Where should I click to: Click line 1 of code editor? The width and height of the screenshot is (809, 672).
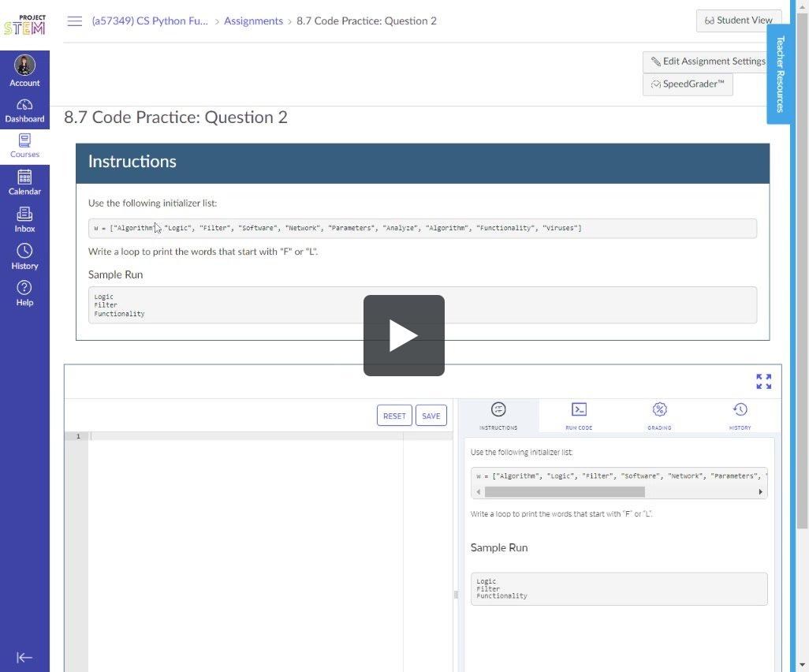point(244,436)
